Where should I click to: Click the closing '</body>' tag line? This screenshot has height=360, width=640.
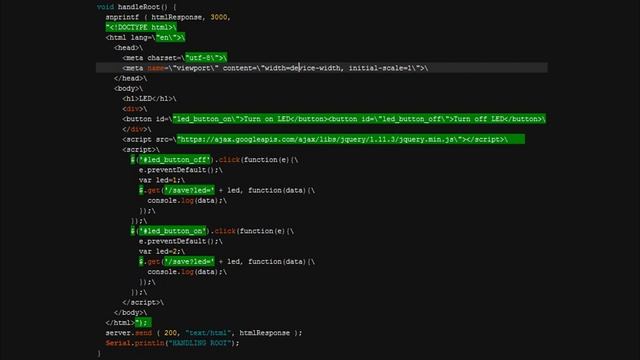[131, 313]
